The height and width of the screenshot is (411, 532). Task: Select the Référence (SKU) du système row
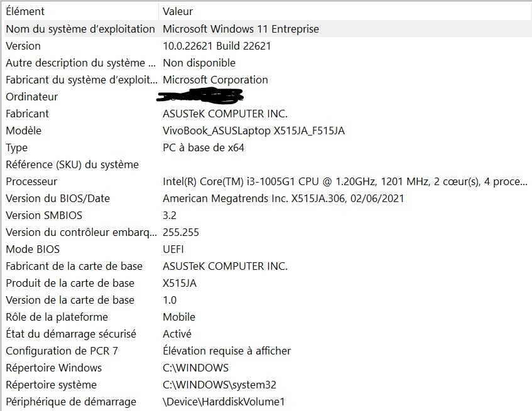click(x=267, y=164)
